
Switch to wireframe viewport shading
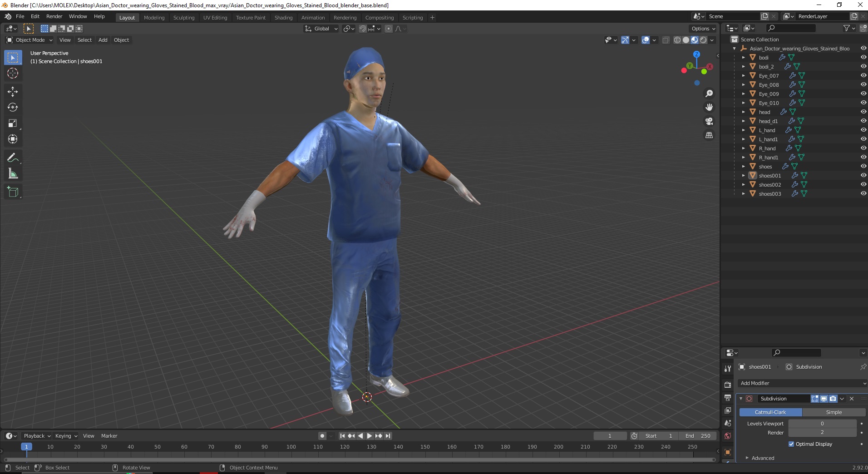677,40
